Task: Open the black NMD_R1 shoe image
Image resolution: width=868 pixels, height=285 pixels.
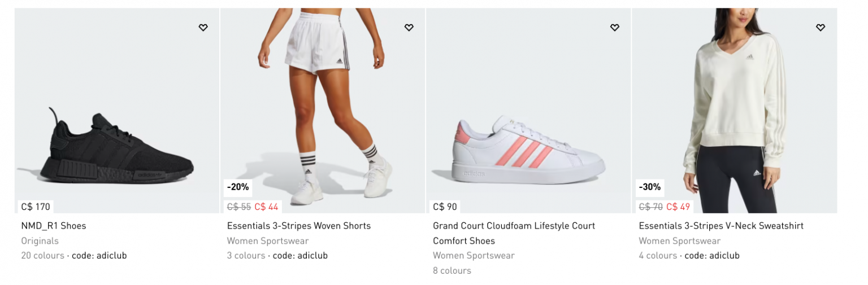Action: (117, 147)
